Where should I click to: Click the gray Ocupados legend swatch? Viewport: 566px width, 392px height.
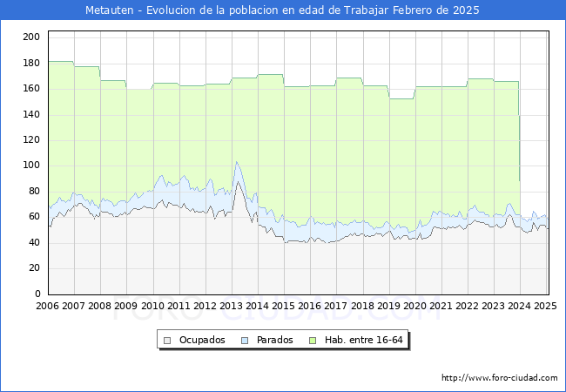167,341
